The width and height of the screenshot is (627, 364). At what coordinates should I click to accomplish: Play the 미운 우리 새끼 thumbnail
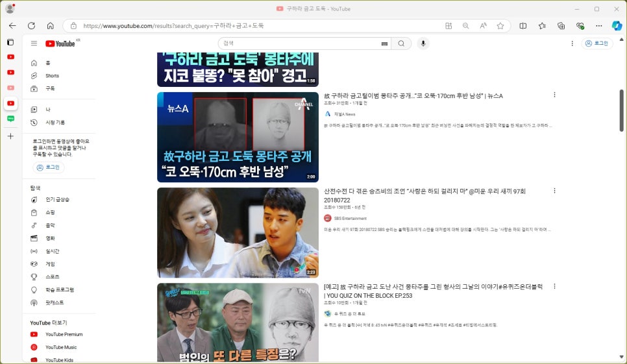click(238, 232)
